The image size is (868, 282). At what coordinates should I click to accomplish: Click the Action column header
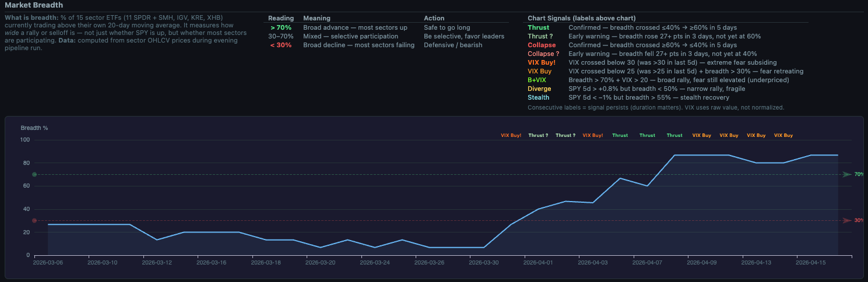tap(434, 18)
